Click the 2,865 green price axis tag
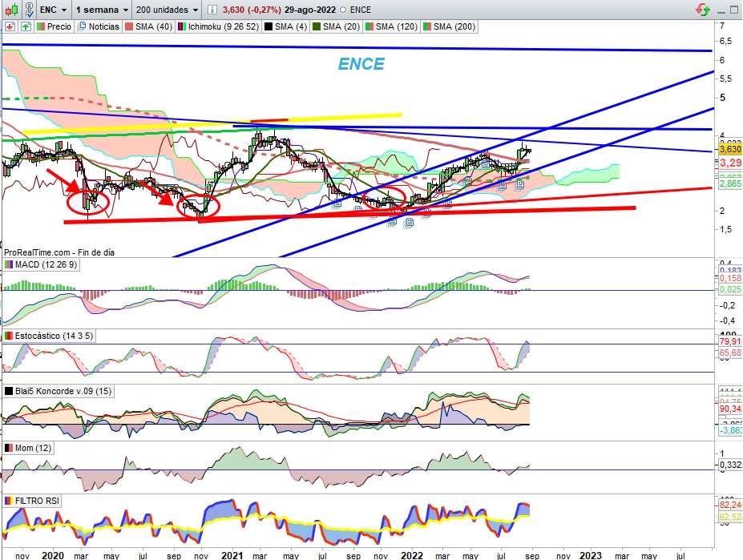This screenshot has height=560, width=743. tap(729, 183)
